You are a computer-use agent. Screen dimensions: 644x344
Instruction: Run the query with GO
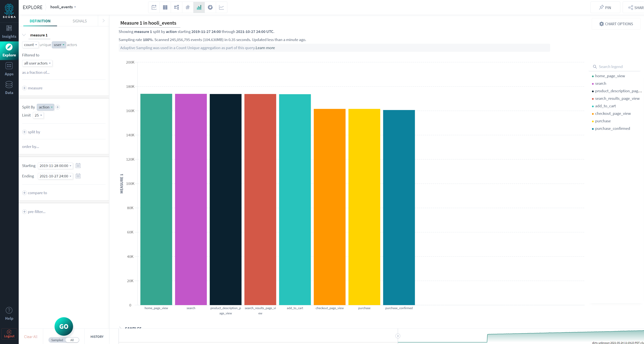(64, 326)
